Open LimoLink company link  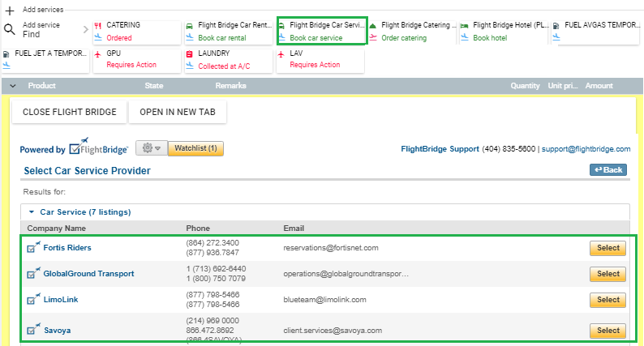click(61, 300)
